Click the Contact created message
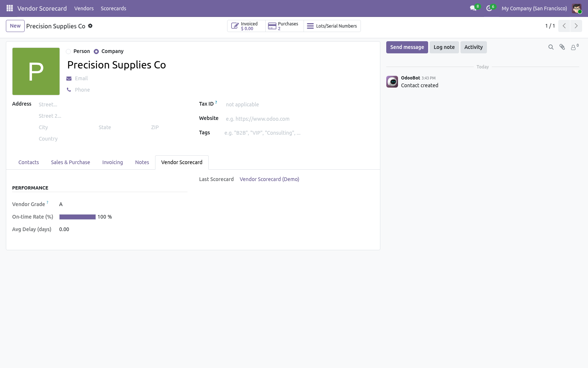Image resolution: width=588 pixels, height=368 pixels. pos(420,85)
